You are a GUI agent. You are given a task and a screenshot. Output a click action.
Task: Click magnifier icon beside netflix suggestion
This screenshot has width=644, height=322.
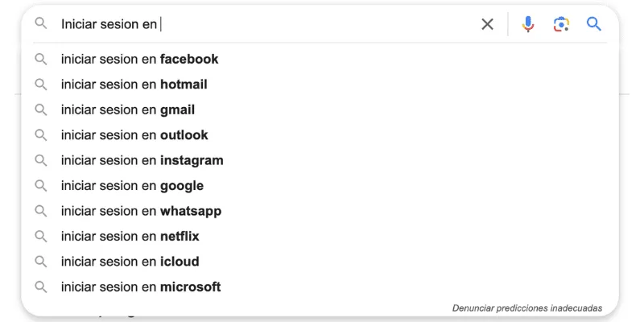coord(40,237)
